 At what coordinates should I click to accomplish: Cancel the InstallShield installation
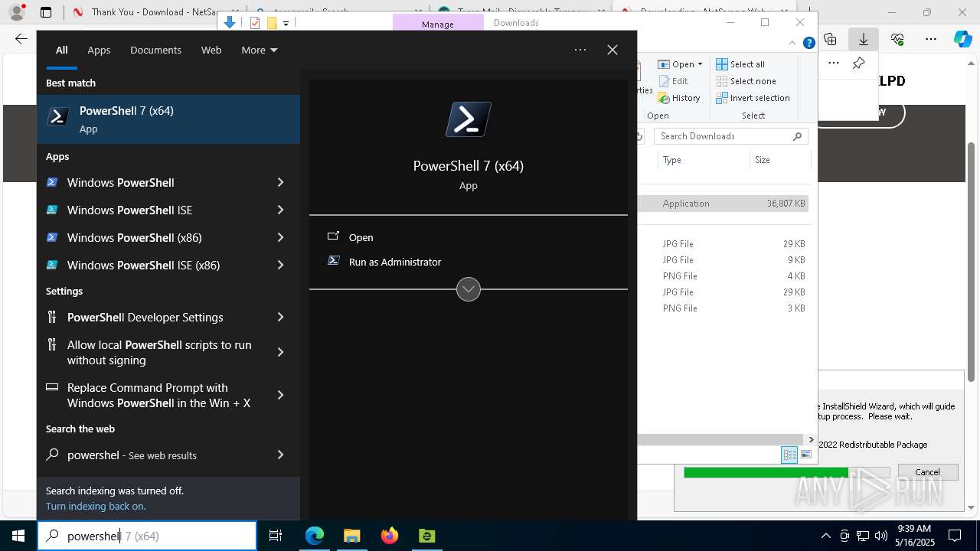[927, 472]
